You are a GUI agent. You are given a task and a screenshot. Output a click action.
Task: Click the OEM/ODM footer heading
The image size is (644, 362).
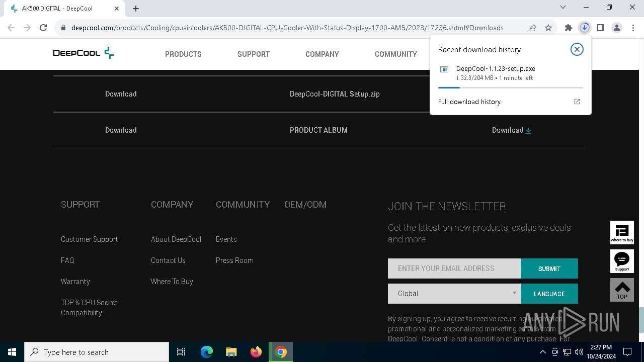305,205
